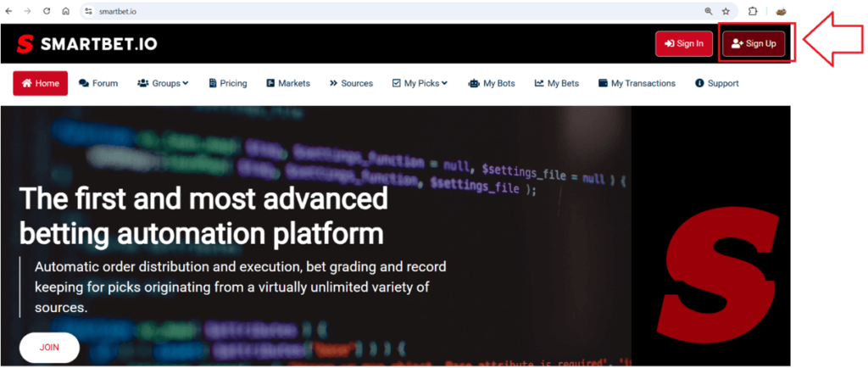Screen dimensions: 868x368
Task: Bookmark page with the star icon
Action: tap(726, 11)
